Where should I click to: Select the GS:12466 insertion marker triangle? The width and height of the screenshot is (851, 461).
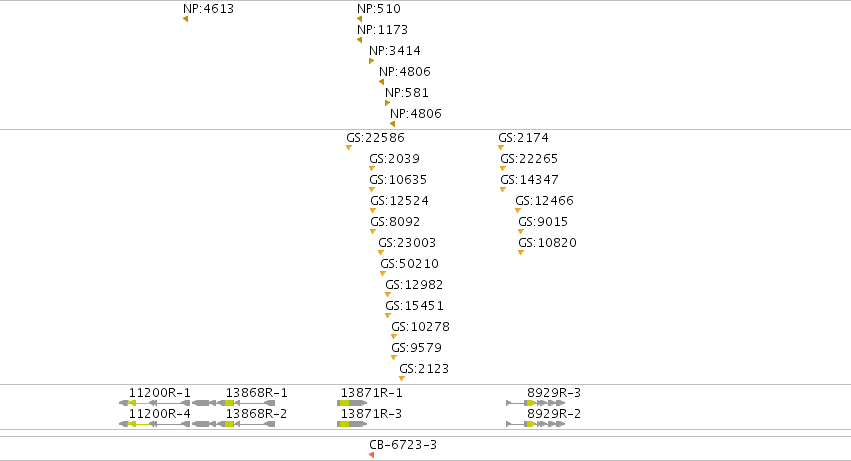(518, 211)
